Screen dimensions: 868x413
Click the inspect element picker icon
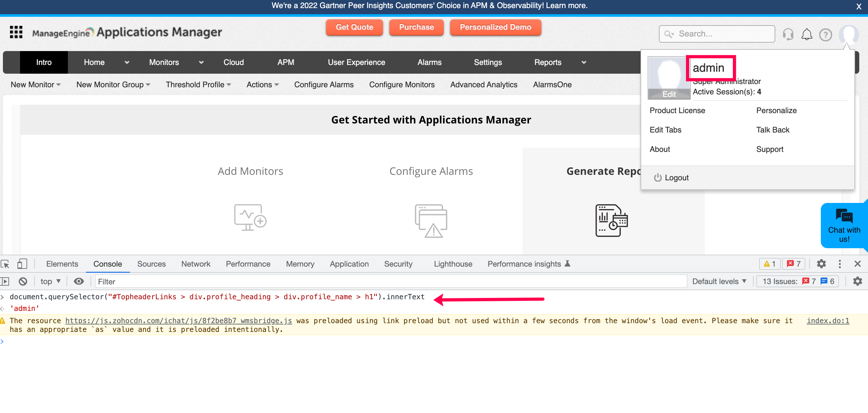pyautogui.click(x=5, y=264)
